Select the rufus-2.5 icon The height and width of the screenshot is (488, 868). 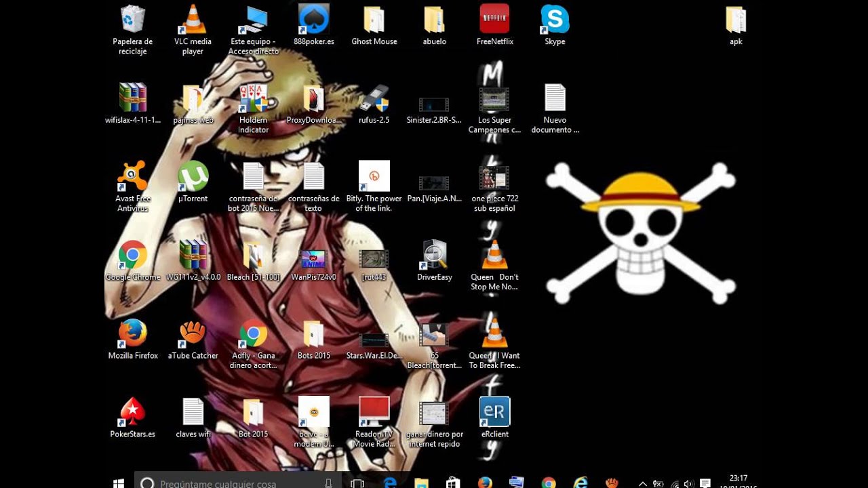[x=374, y=104]
